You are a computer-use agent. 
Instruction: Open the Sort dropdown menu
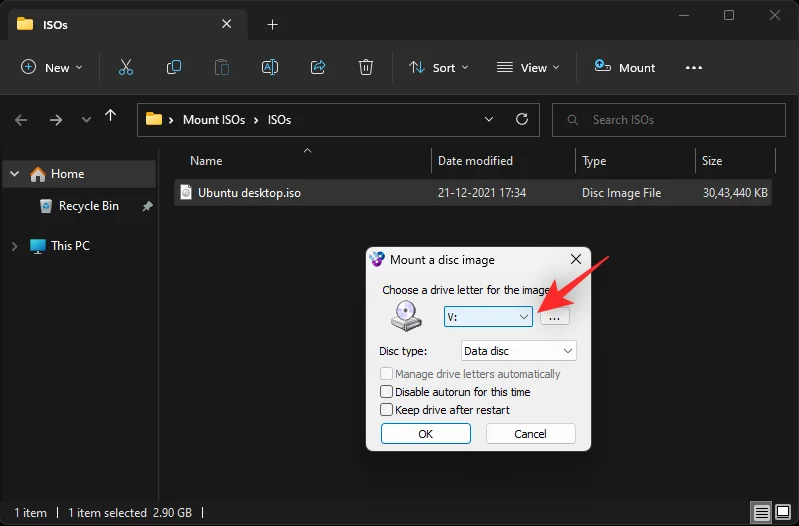point(439,68)
